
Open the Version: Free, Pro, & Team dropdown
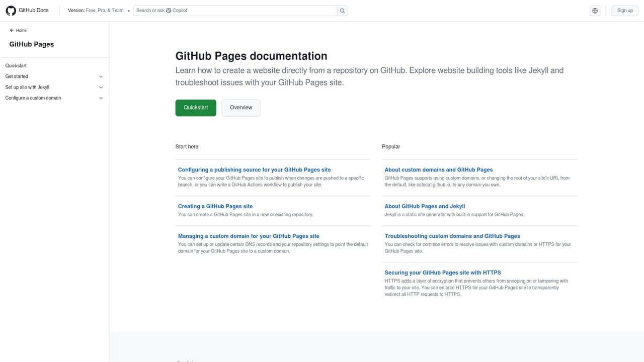click(x=100, y=10)
